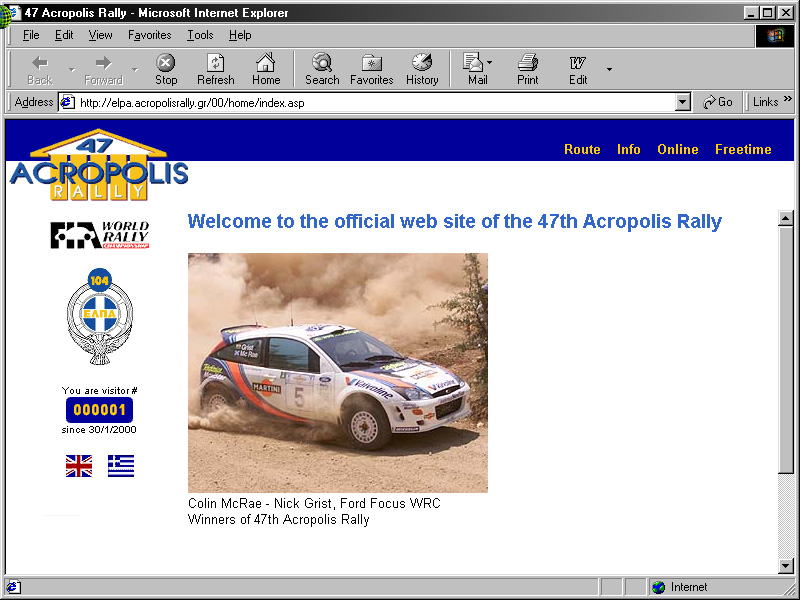The image size is (800, 600).
Task: Open the Online link
Action: 678,149
